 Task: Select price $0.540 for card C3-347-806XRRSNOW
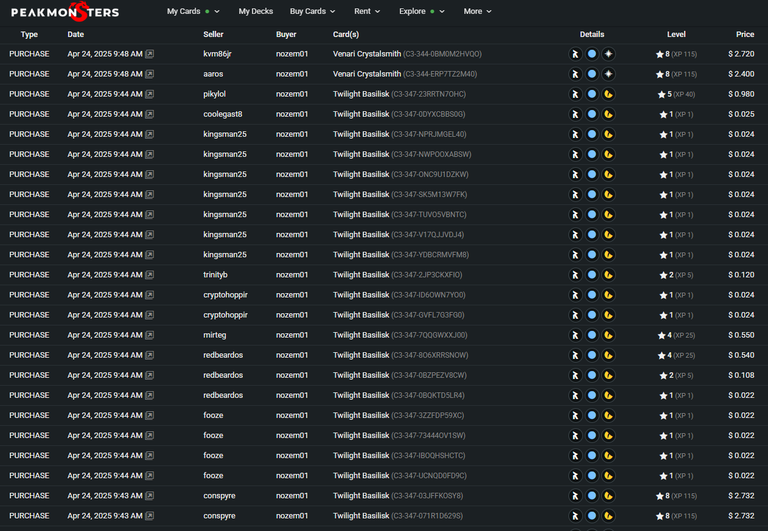(741, 355)
